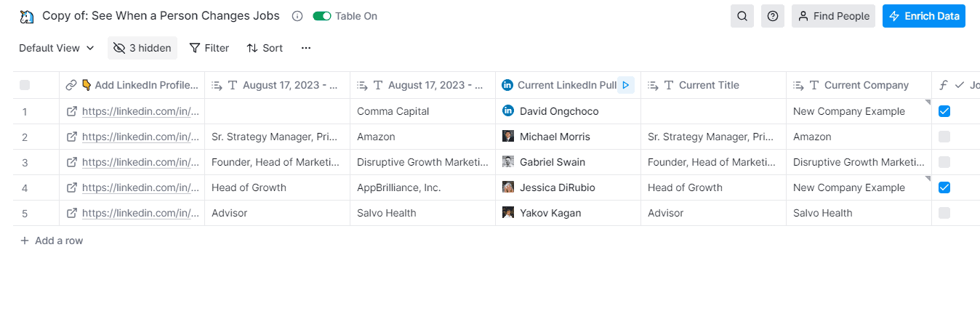This screenshot has width=980, height=311.
Task: Open external link icon in row 1
Action: click(x=72, y=111)
